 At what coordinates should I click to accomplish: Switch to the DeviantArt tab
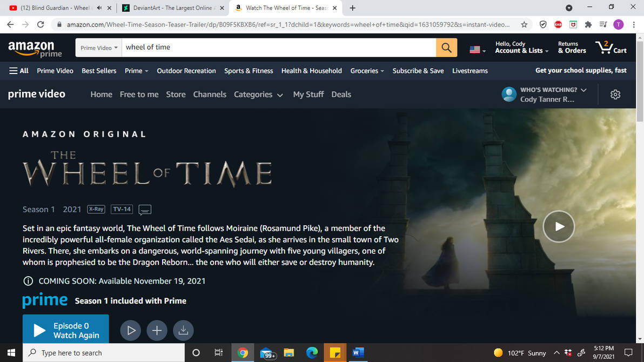coord(172,8)
